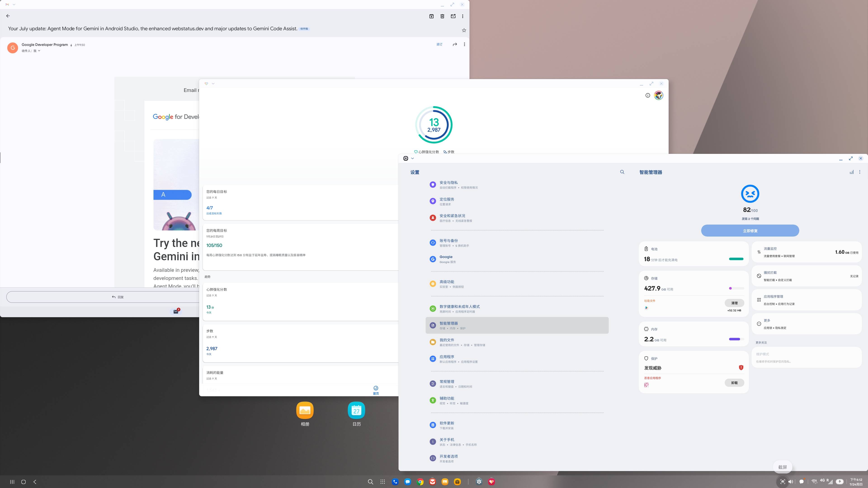Image resolution: width=868 pixels, height=488 pixels.
Task: Forward the Google Developer Program email
Action: pos(455,45)
